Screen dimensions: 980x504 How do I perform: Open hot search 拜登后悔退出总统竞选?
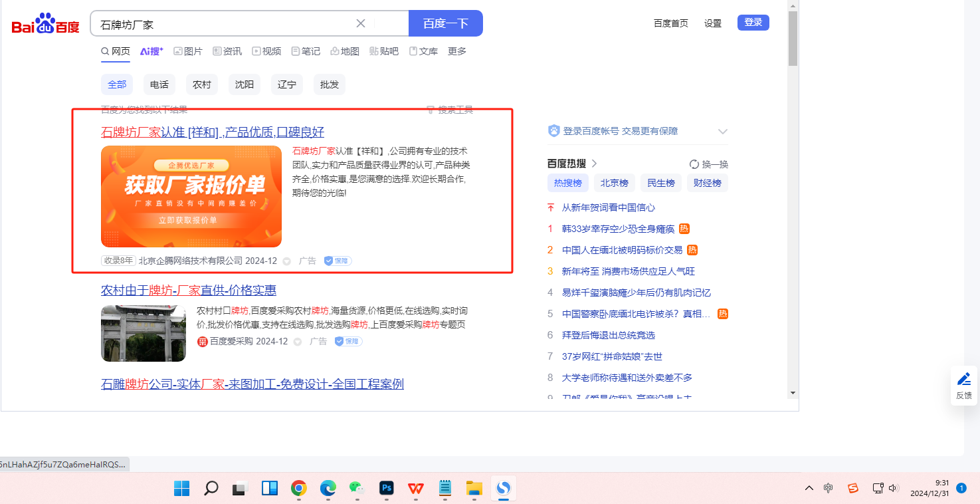click(609, 335)
